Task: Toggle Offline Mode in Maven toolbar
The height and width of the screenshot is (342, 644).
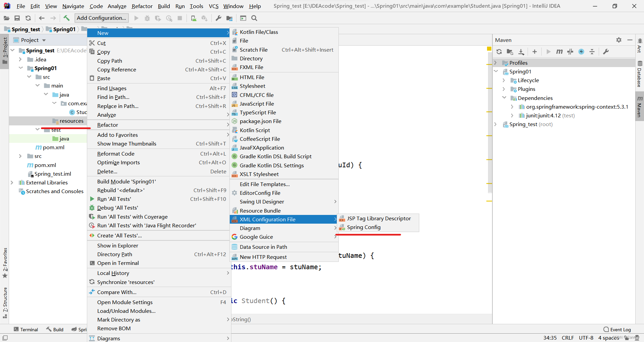Action: tap(570, 52)
